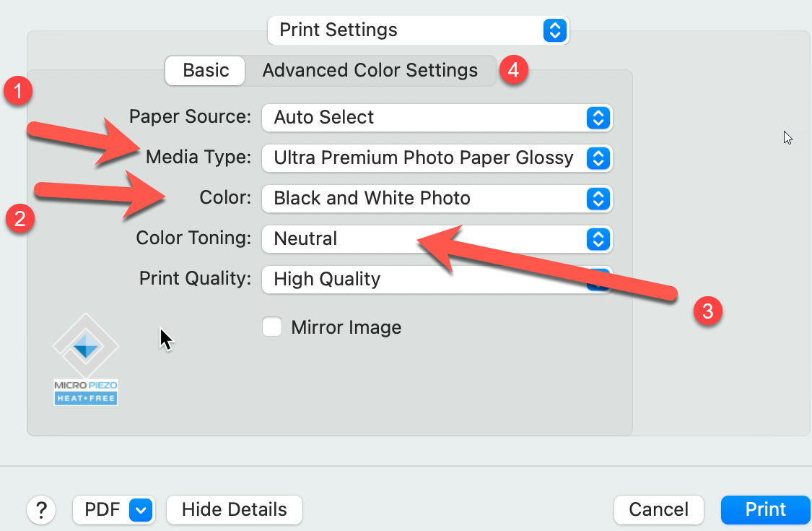This screenshot has width=812, height=531.
Task: Change the Color Toning selection
Action: [x=437, y=238]
